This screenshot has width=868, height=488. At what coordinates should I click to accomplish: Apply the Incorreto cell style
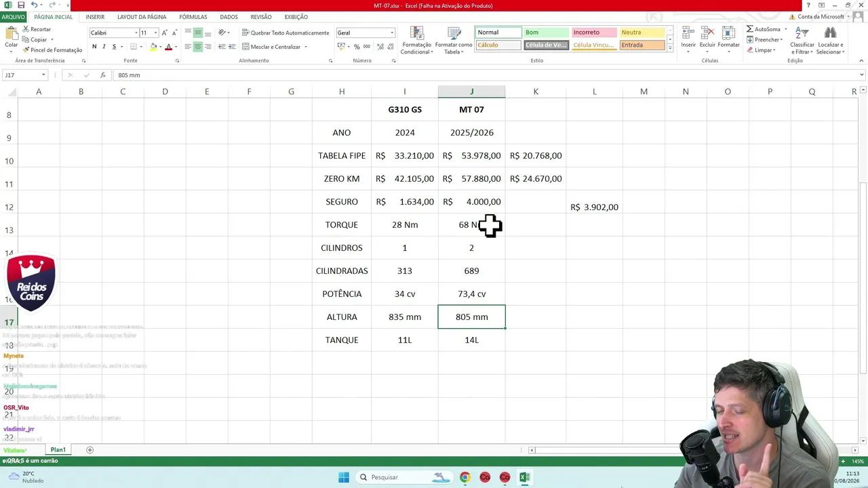[x=594, y=33]
